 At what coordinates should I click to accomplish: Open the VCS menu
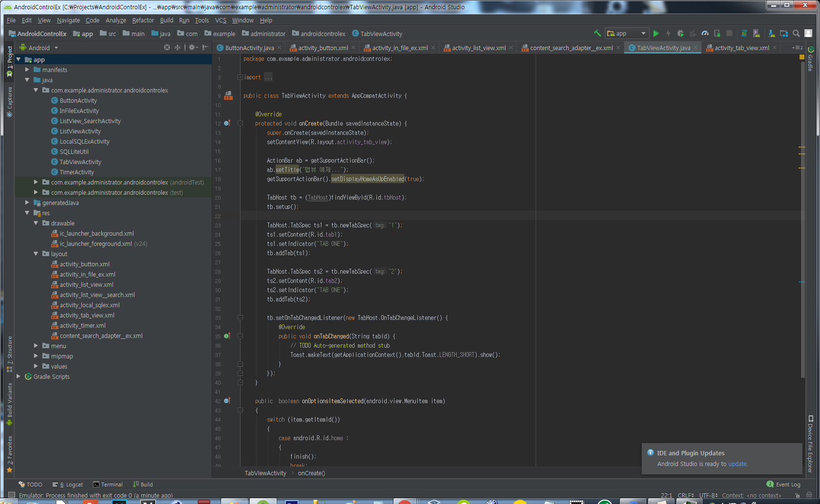pyautogui.click(x=221, y=20)
